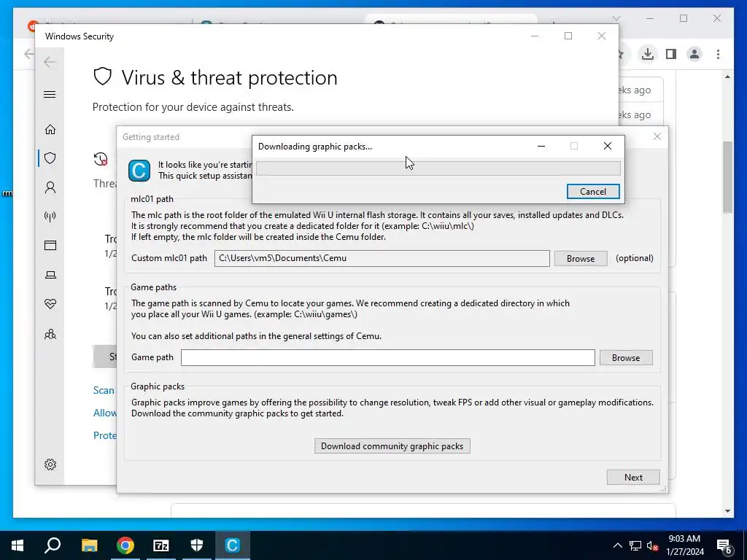The image size is (747, 560).
Task: Expand Windows Security hamburger menu
Action: coord(50,94)
